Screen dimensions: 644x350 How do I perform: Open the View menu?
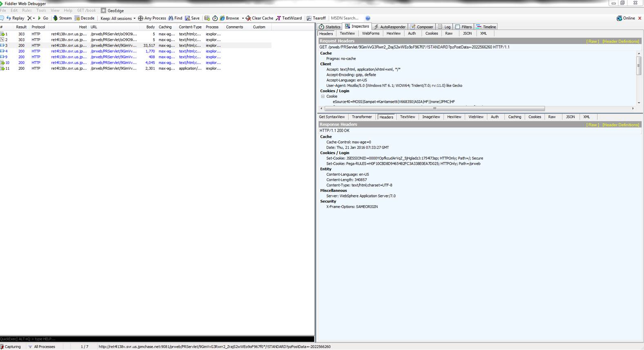coord(55,11)
